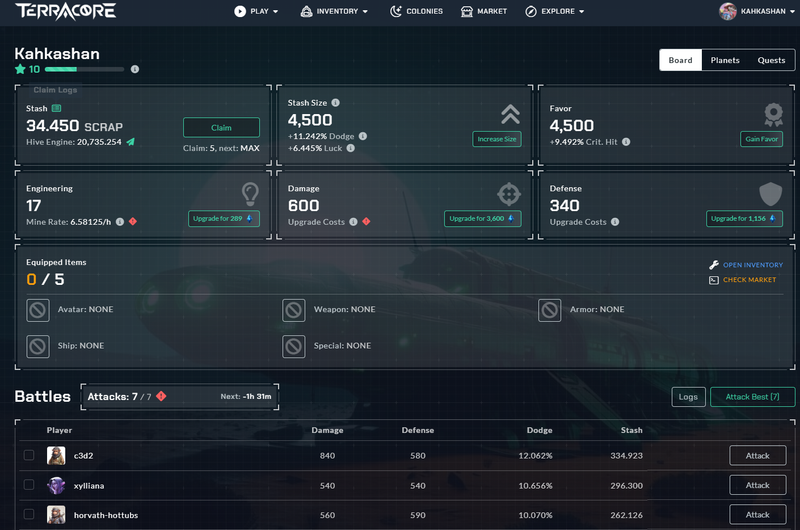Upgrade Engineering for 289
Screen dimensions: 800x530
(x=224, y=218)
